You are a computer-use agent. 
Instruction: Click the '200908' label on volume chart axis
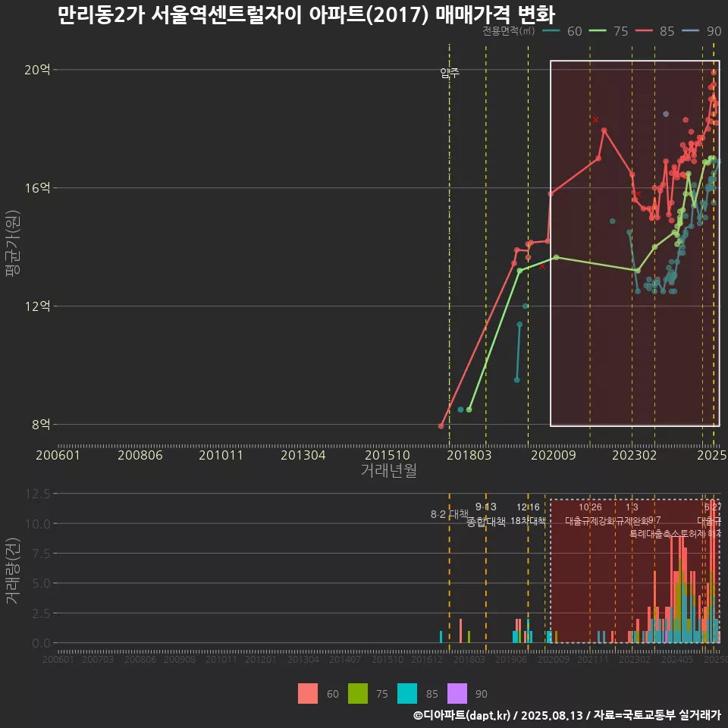180,659
